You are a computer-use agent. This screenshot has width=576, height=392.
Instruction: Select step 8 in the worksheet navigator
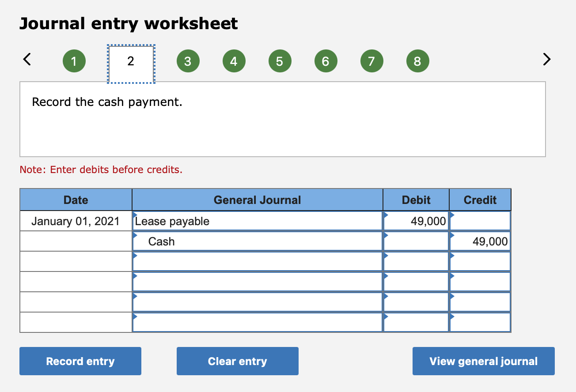tap(417, 60)
